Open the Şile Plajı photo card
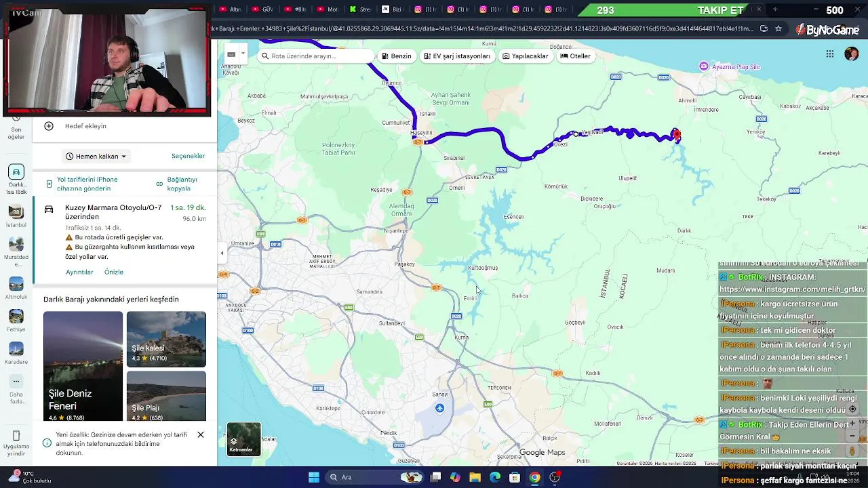This screenshot has width=868, height=488. [166, 396]
